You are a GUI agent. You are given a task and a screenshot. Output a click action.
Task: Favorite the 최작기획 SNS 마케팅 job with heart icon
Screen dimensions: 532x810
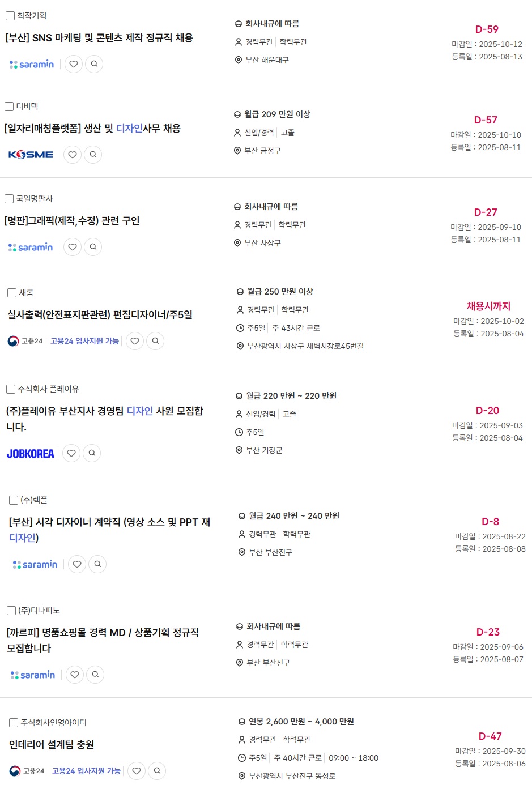pyautogui.click(x=74, y=64)
